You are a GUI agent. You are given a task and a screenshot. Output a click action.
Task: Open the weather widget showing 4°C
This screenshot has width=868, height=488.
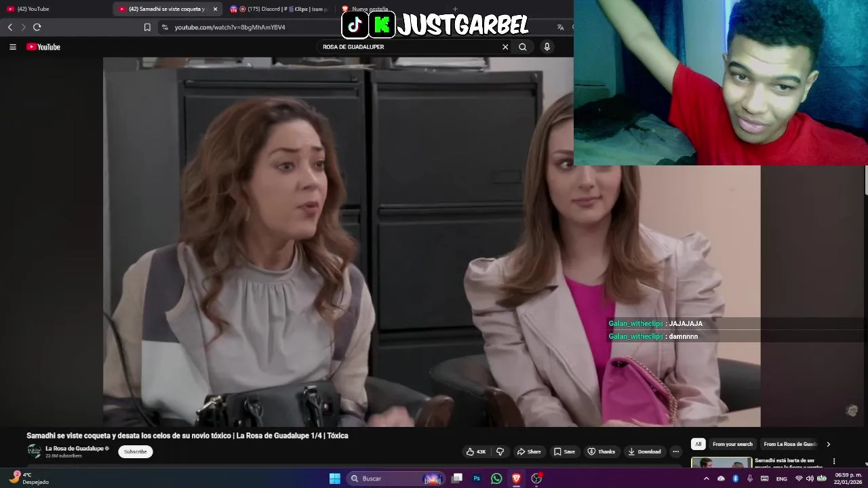click(28, 479)
